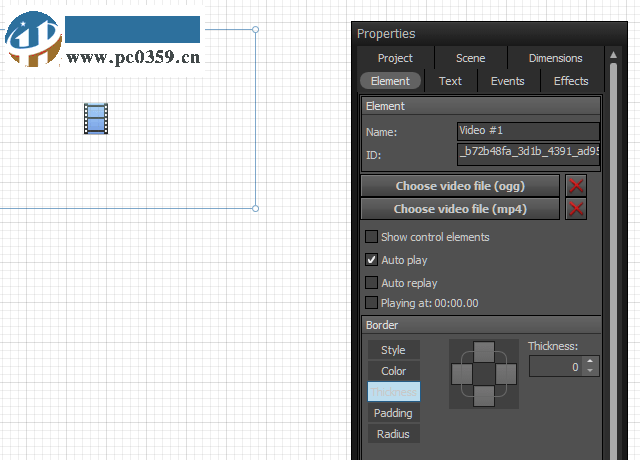Select the video film strip element on canvas
Viewport: 640px width, 460px height.
[x=96, y=119]
